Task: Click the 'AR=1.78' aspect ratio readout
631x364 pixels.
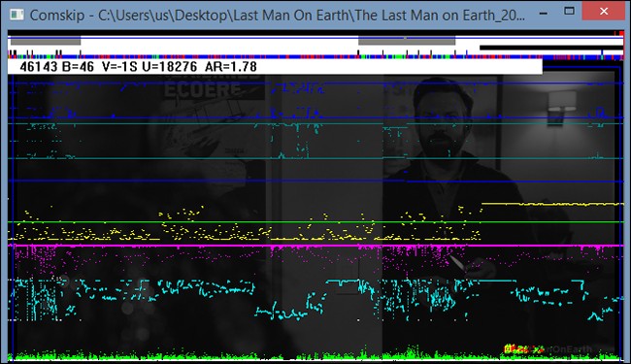Action: [231, 67]
